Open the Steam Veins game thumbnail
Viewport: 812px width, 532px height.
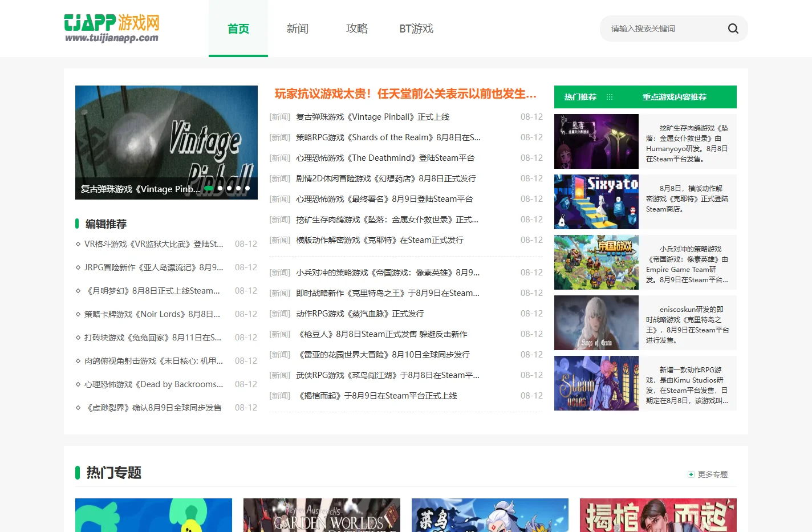point(596,383)
